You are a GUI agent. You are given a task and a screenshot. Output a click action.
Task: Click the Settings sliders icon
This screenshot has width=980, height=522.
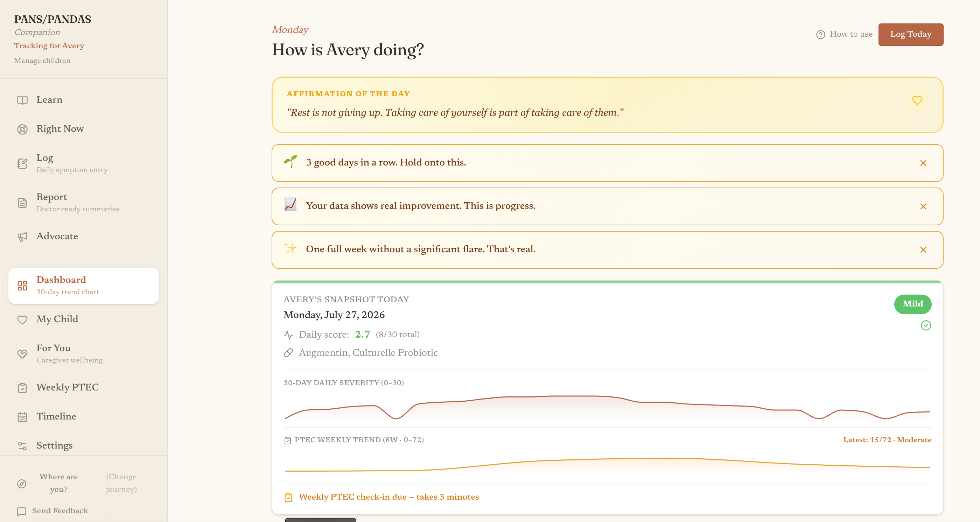[x=22, y=446]
